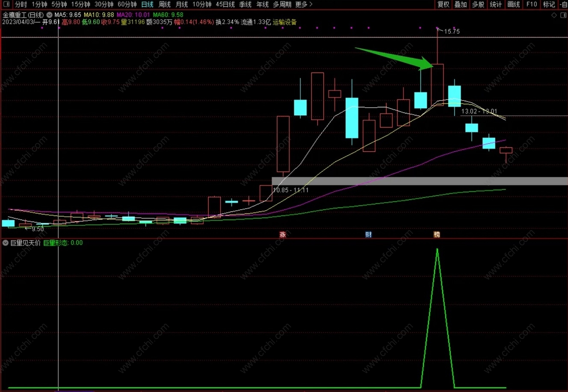568x392 pixels.
Task: Open the F10 company info
Action: (x=532, y=4)
